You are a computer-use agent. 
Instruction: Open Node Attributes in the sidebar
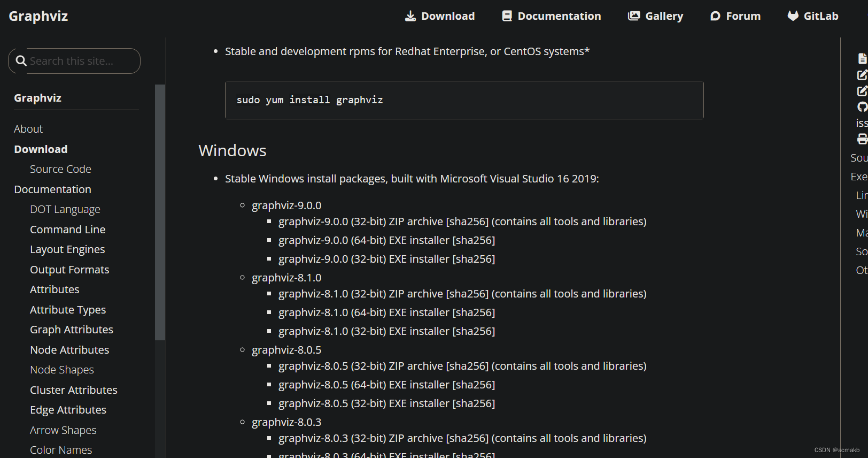click(x=69, y=350)
